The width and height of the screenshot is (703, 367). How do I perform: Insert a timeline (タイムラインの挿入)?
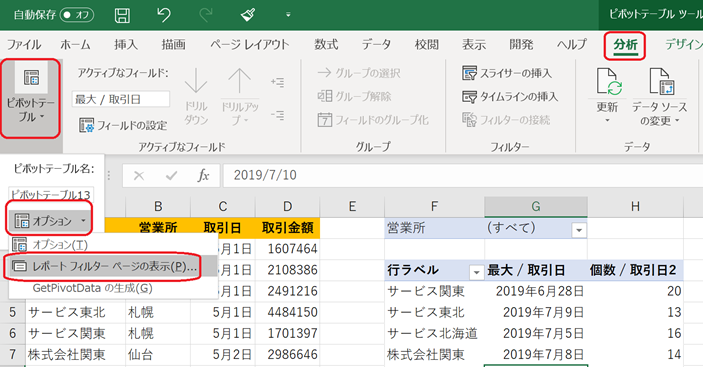point(510,96)
